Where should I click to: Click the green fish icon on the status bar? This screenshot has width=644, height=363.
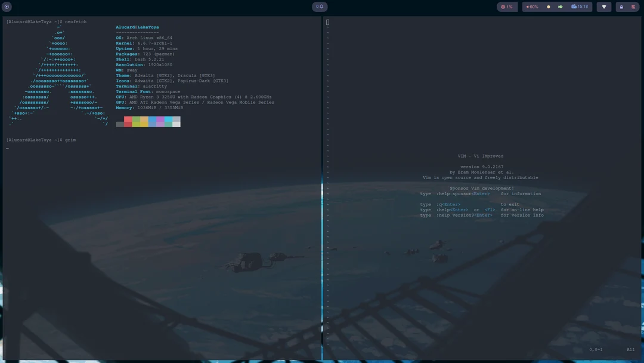pos(560,6)
